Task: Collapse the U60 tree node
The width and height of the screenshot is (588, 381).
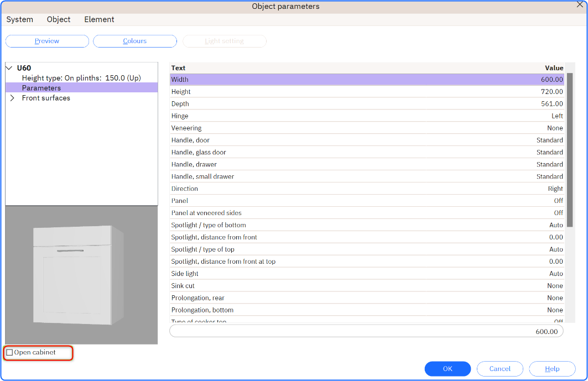Action: click(x=9, y=68)
